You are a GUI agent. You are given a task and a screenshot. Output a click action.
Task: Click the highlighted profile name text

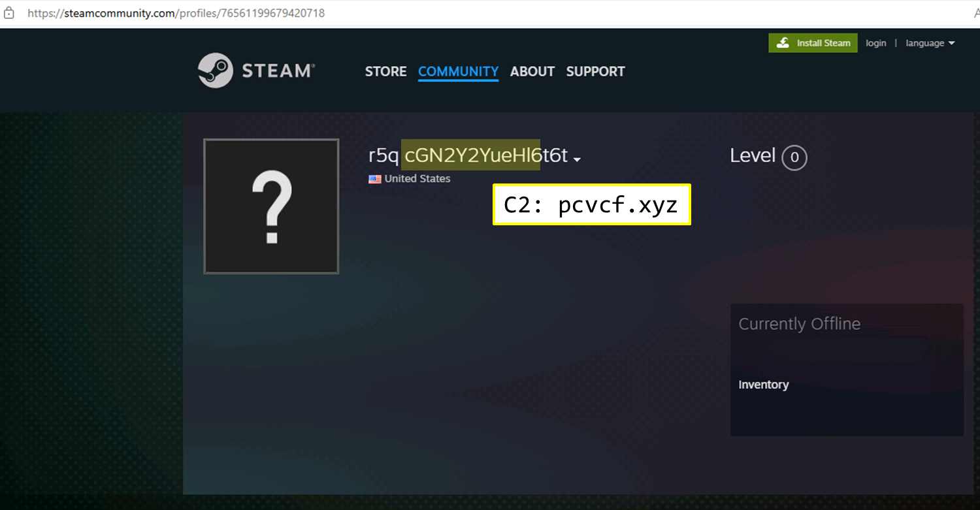pyautogui.click(x=470, y=155)
